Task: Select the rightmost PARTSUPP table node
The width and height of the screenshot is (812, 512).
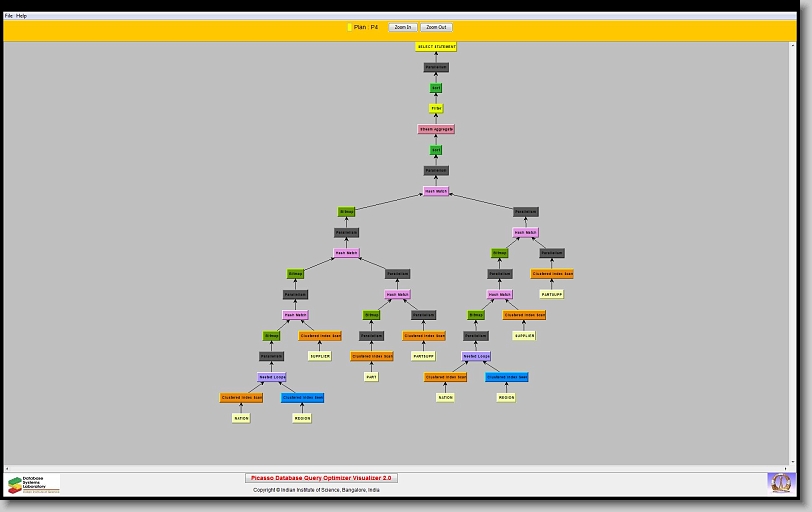Action: tap(552, 294)
